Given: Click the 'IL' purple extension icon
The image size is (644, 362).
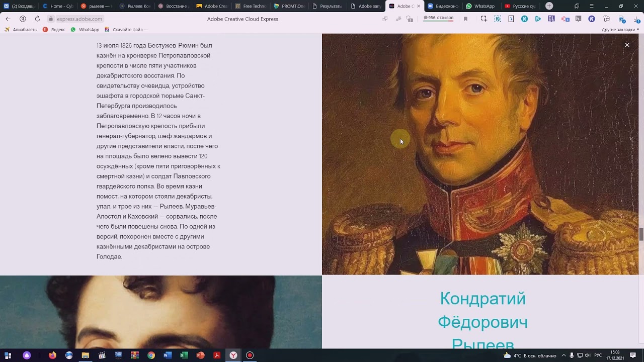Looking at the screenshot, I should (551, 19).
